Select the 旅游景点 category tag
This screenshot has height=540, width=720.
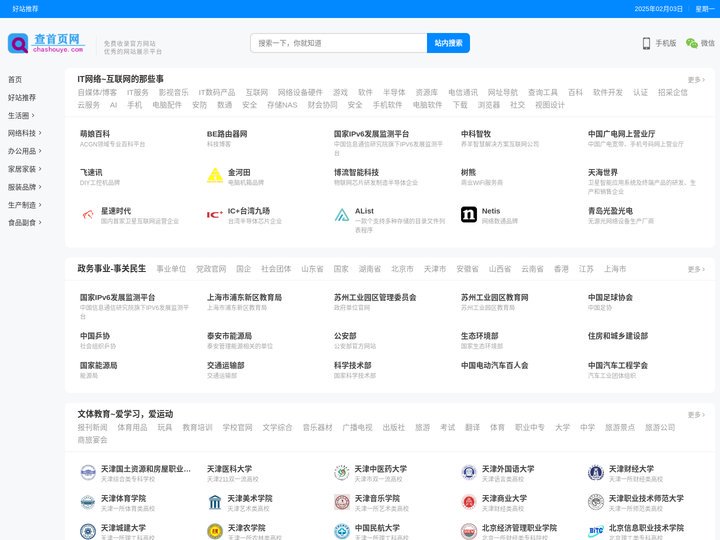pos(619,428)
